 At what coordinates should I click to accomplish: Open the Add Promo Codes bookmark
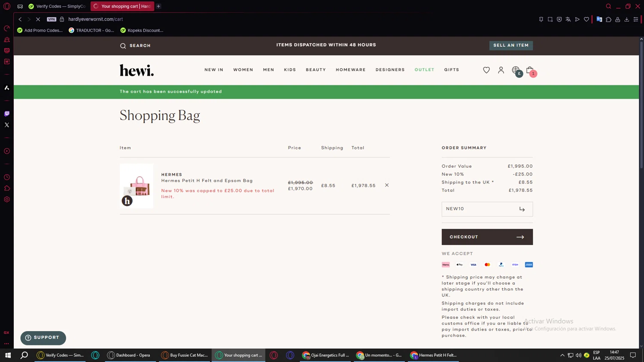click(x=40, y=30)
